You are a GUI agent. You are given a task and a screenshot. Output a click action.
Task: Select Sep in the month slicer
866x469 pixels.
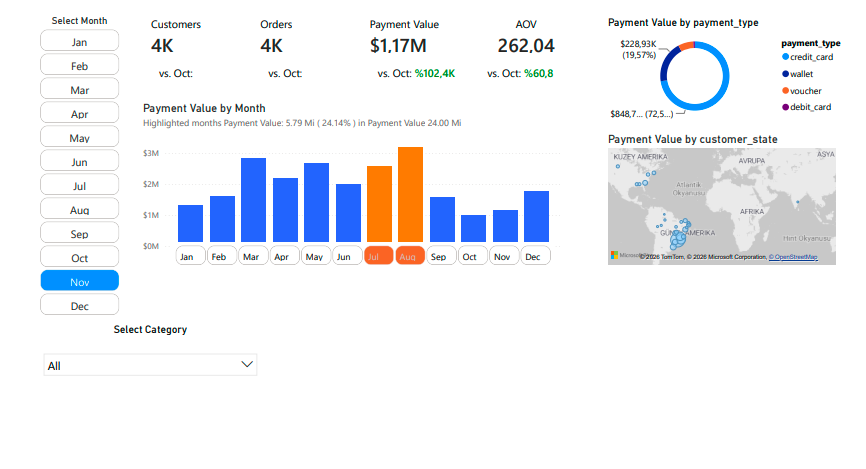[80, 234]
